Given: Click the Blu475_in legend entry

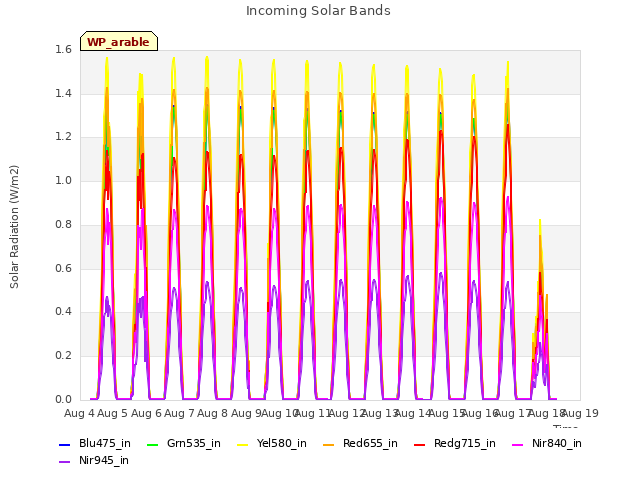Looking at the screenshot, I should [x=95, y=444].
